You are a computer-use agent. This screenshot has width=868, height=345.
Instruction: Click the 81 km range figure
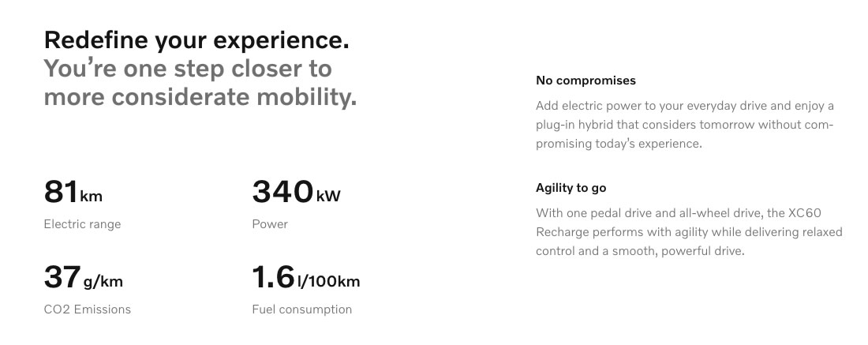(73, 192)
